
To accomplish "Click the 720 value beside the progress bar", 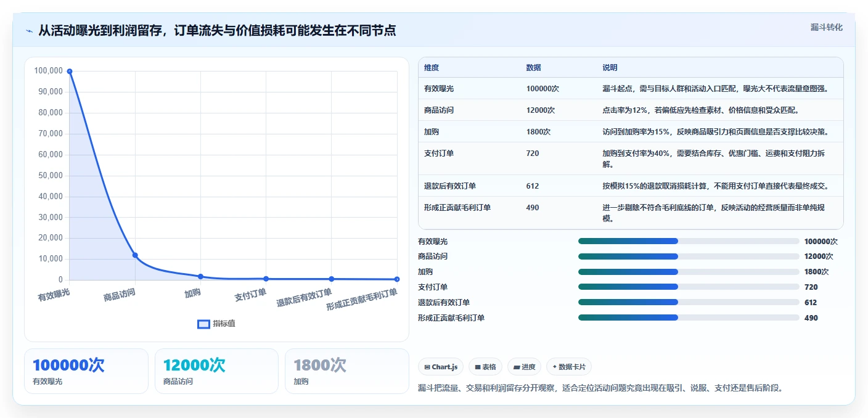I will point(811,287).
